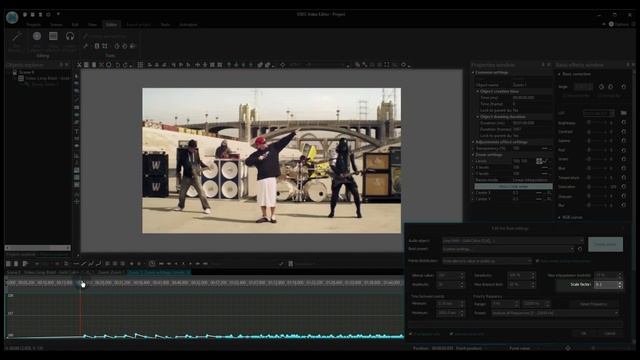
Task: Toggle checkbox beside Points distribution dropdown
Action: point(537,260)
